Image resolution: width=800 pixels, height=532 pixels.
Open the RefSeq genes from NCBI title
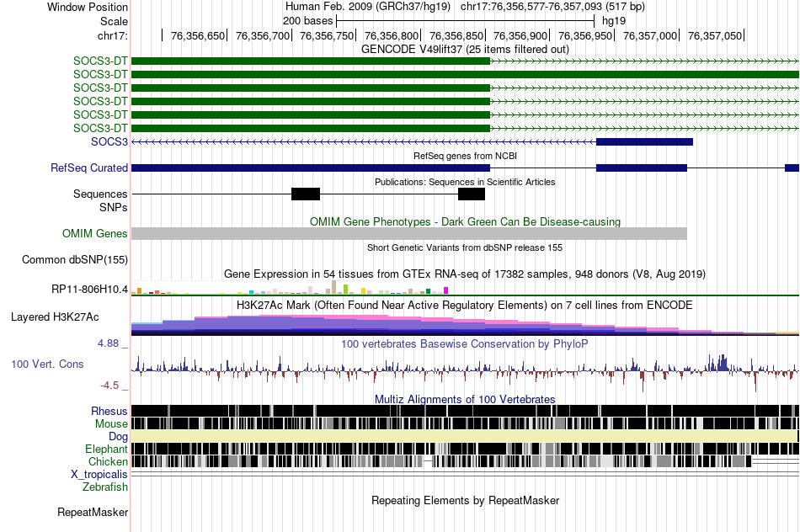(x=466, y=156)
